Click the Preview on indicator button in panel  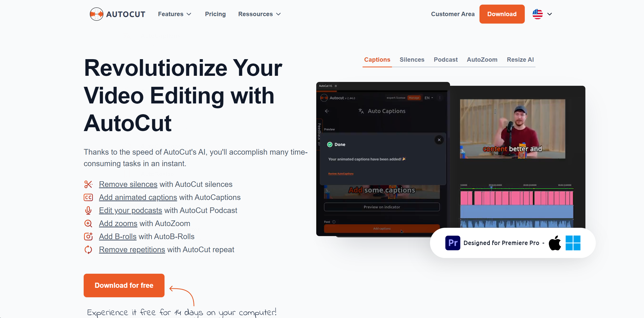(x=381, y=207)
